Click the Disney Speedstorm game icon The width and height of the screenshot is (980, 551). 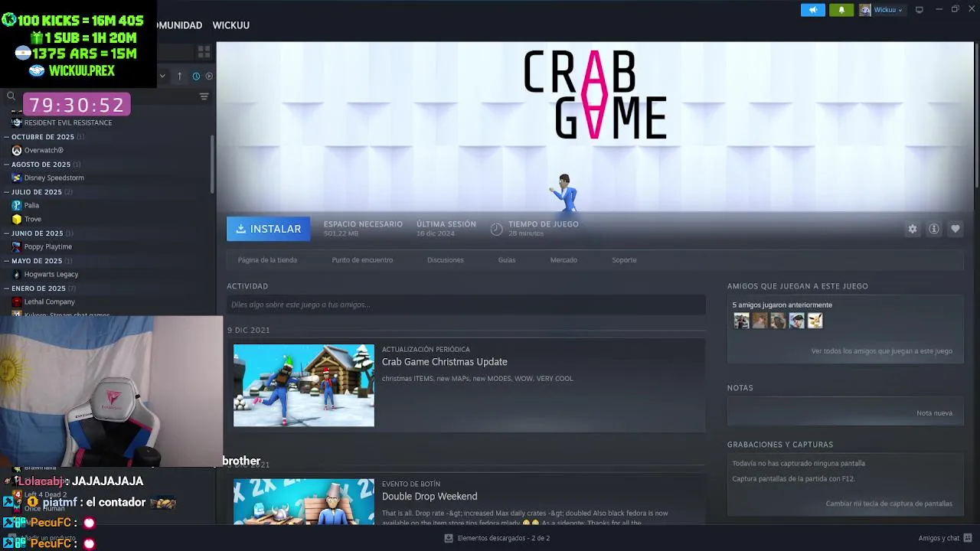coord(17,178)
